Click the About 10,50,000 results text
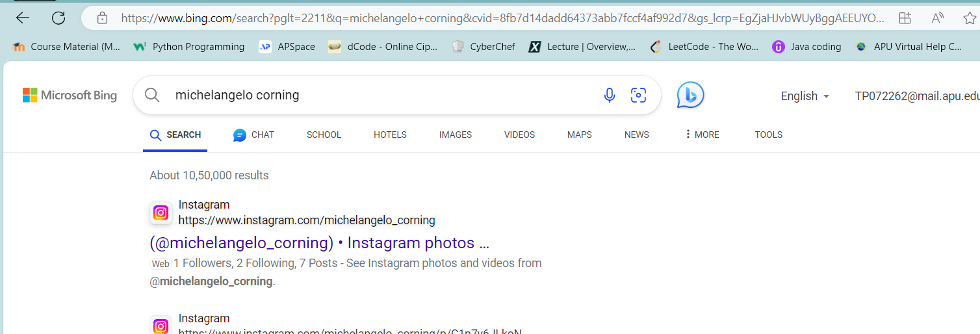Screen dimensions: 980x334 [x=209, y=175]
